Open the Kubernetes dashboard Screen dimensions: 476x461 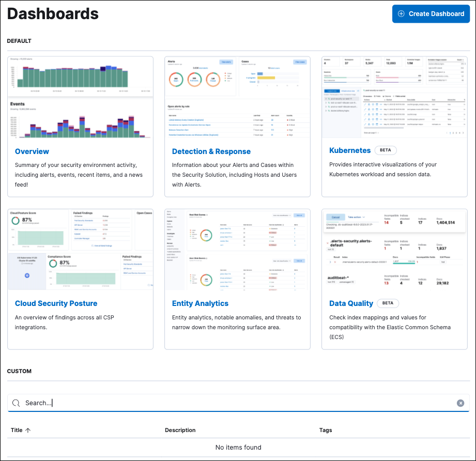pos(350,150)
